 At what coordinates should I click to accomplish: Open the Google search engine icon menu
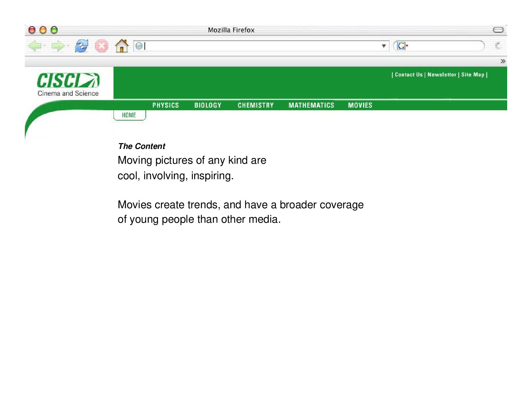(x=402, y=46)
